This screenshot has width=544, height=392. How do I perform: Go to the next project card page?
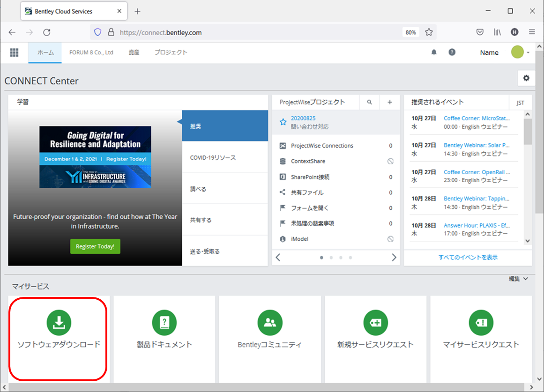[394, 258]
